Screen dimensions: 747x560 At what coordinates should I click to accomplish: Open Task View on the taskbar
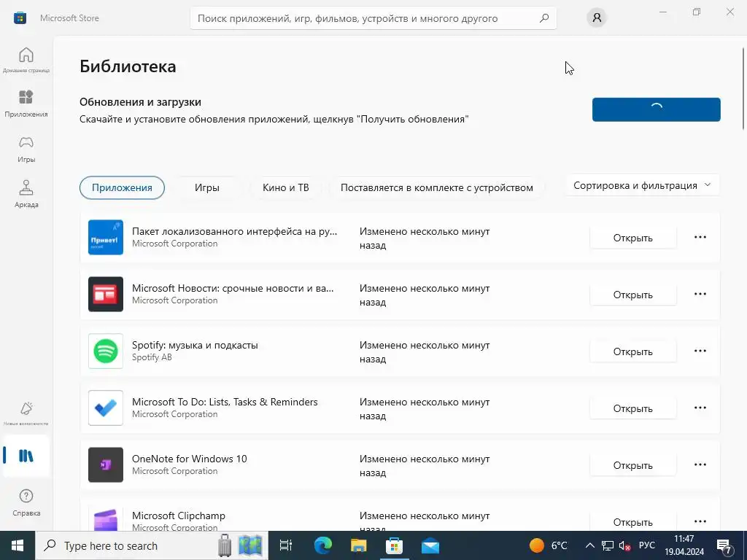pos(285,545)
